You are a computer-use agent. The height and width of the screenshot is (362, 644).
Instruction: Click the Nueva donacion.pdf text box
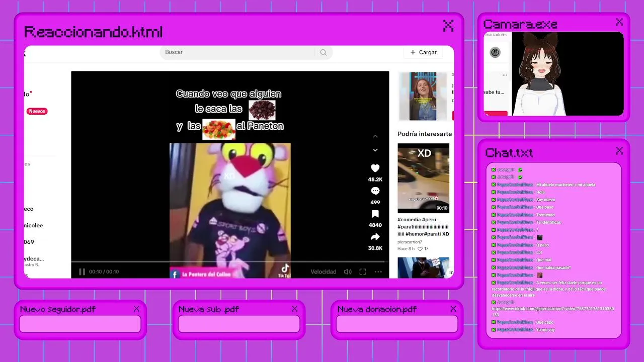tap(397, 324)
